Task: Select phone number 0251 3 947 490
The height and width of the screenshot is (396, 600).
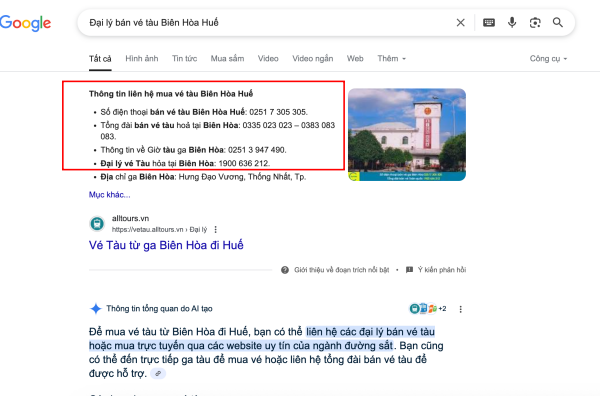Action: (x=257, y=150)
